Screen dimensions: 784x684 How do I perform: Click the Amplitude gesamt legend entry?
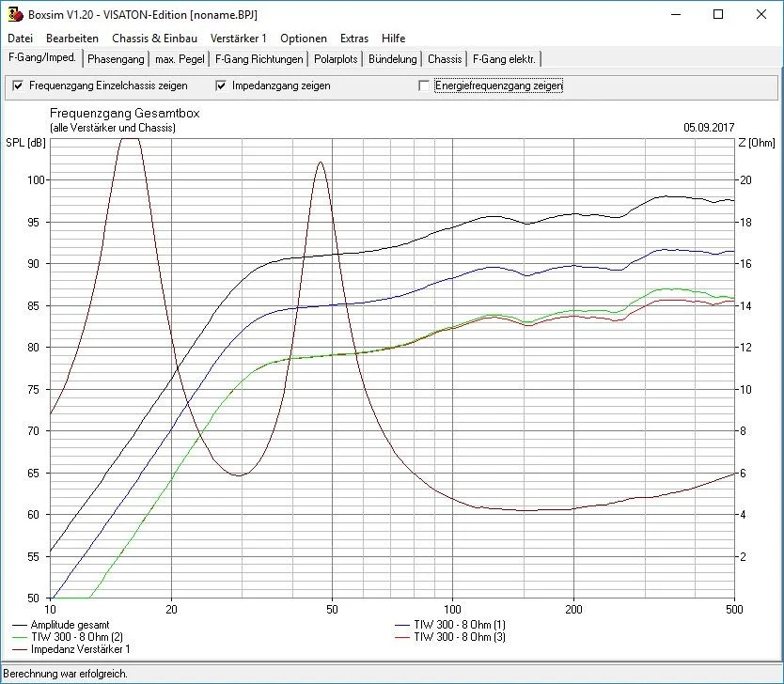(70, 624)
